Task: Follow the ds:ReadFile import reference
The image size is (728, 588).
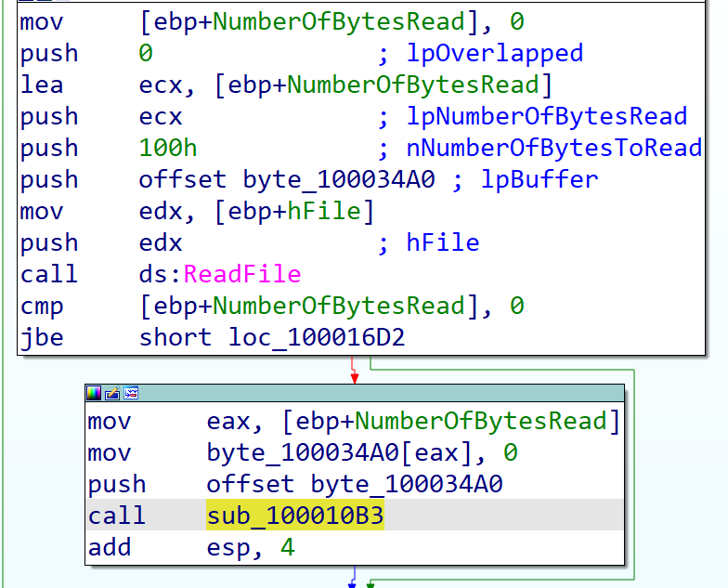Action: pyautogui.click(x=241, y=274)
